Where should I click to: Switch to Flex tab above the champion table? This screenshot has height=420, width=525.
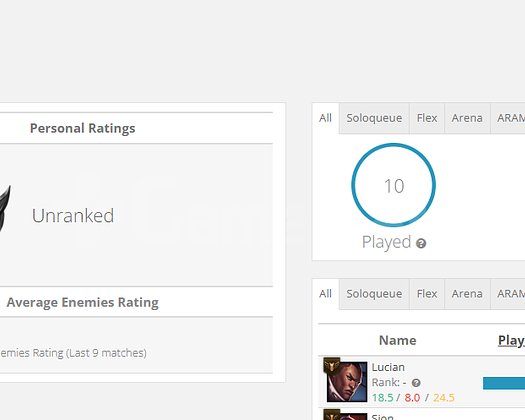point(427,294)
